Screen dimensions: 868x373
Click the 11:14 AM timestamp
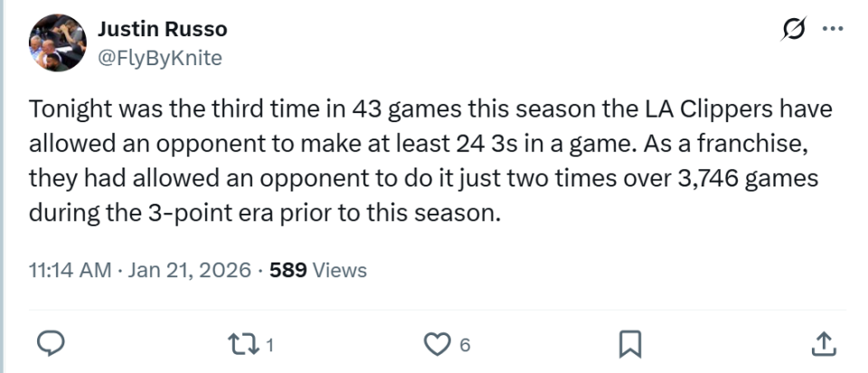pos(70,270)
